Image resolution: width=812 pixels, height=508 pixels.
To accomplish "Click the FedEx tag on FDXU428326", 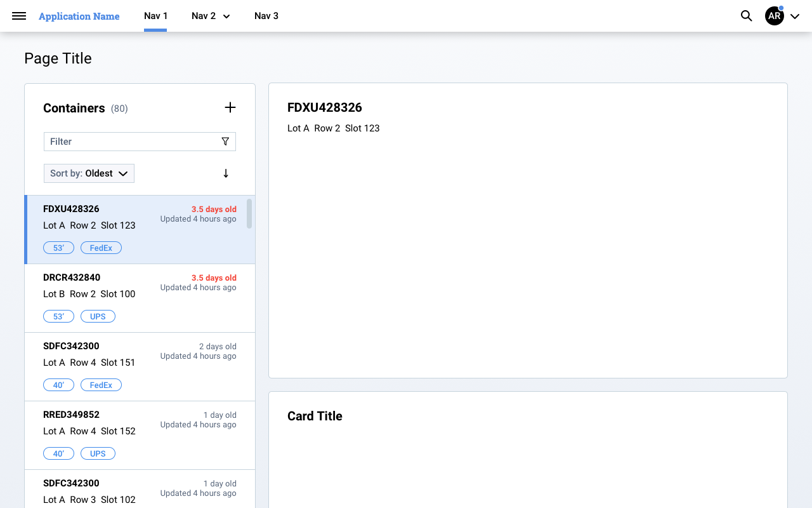I will coord(101,248).
